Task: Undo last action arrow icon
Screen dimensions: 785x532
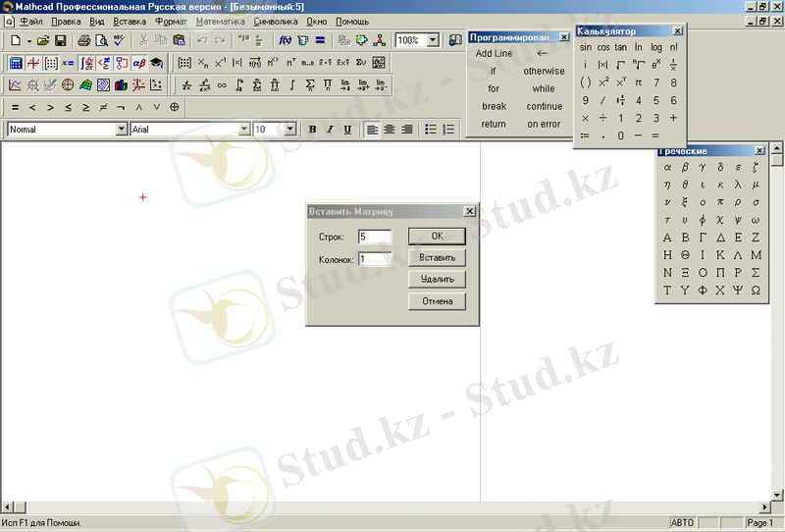Action: (x=202, y=40)
